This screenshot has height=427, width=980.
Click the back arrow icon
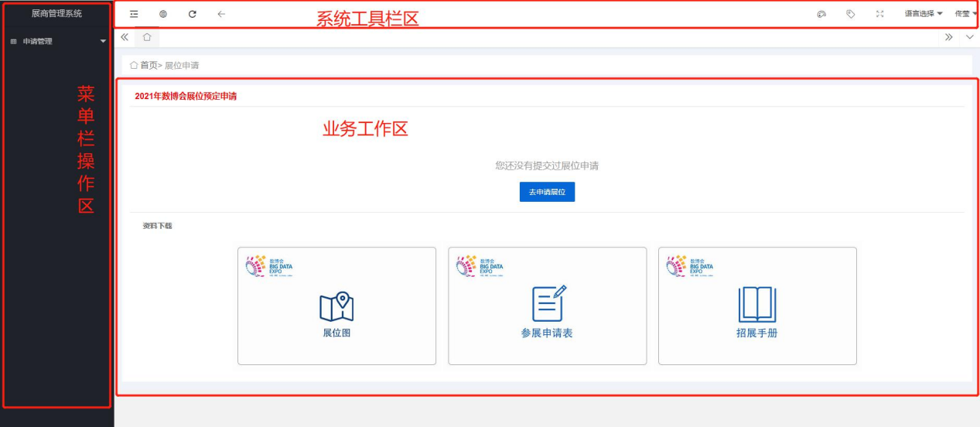click(x=221, y=14)
